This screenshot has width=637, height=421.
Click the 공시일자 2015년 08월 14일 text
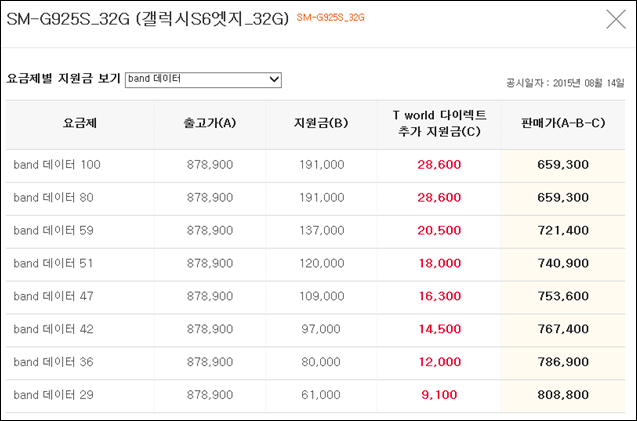565,83
